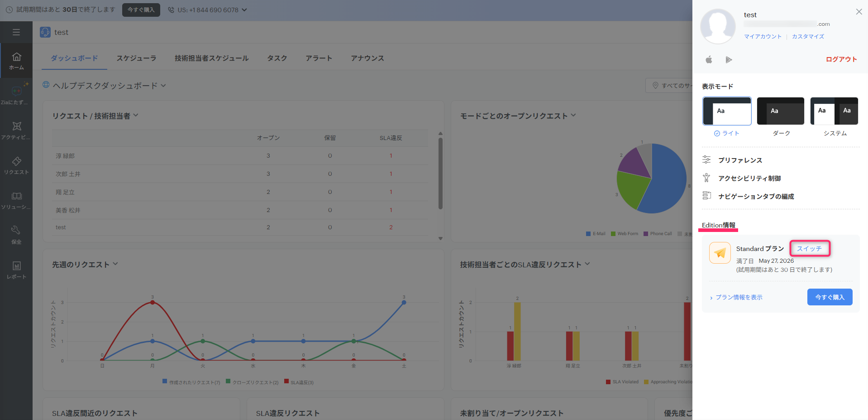The image size is (868, 420).
Task: Expand the Requests by Technician widget dropdown
Action: 136,116
